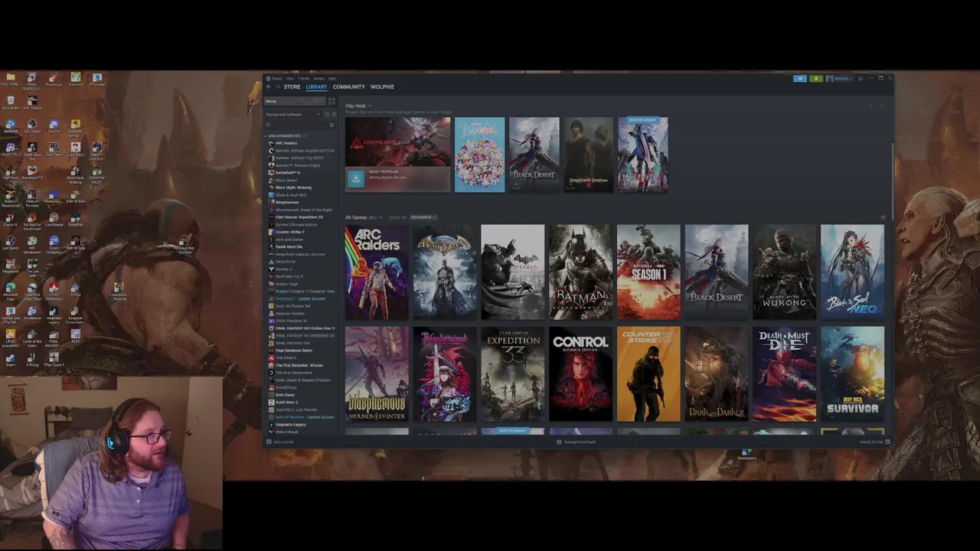Go back with the Steam back arrow
Image resolution: width=980 pixels, height=551 pixels.
pyautogui.click(x=269, y=86)
